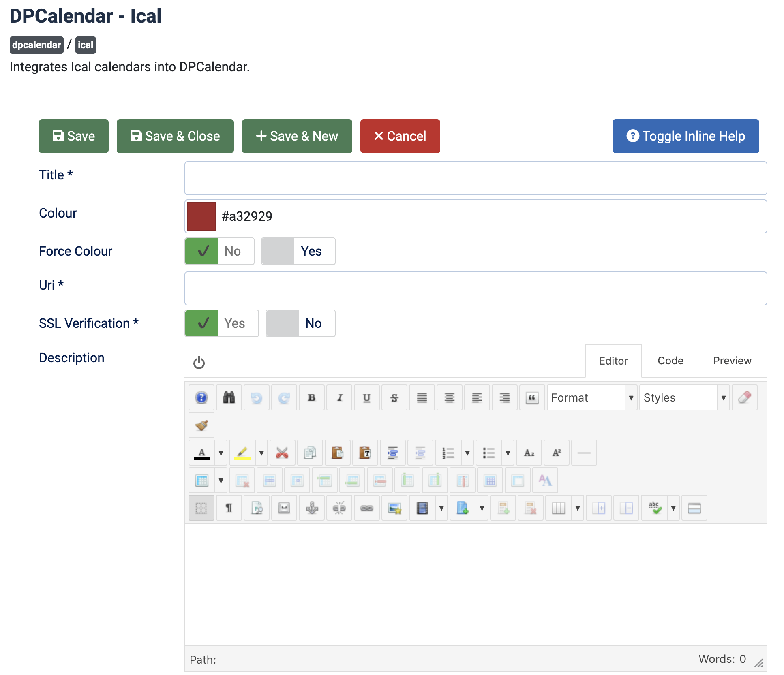This screenshot has width=784, height=675.
Task: Toggle italic formatting
Action: click(339, 397)
